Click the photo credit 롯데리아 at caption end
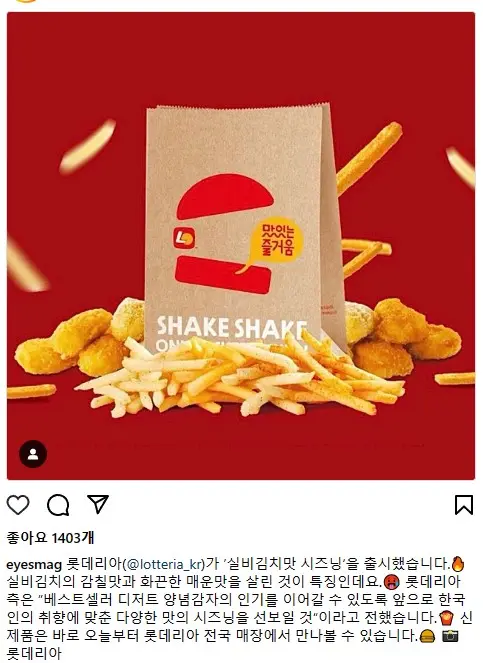483x663 pixels. 34,654
